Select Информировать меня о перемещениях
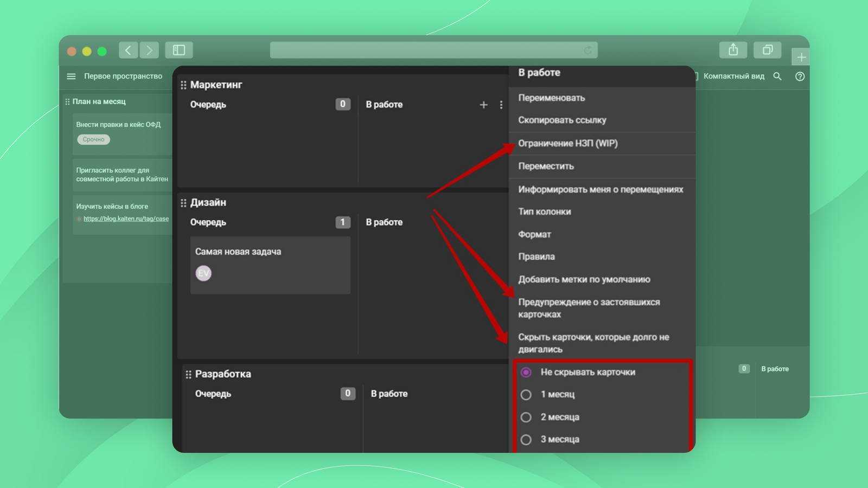This screenshot has width=868, height=488. [602, 189]
